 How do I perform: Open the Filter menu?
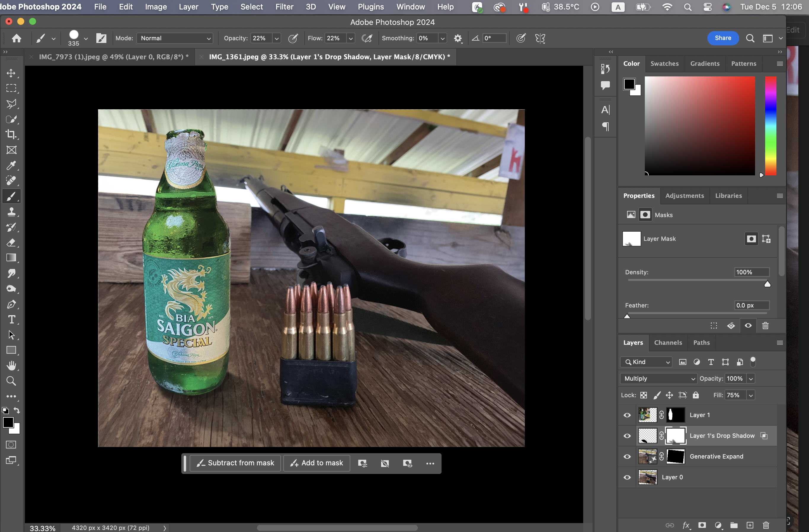284,7
